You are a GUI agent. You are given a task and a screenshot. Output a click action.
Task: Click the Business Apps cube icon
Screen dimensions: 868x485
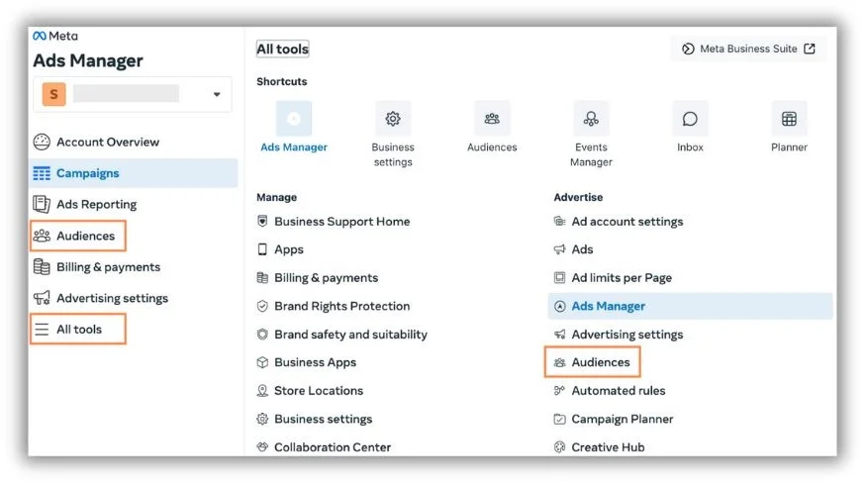point(262,362)
